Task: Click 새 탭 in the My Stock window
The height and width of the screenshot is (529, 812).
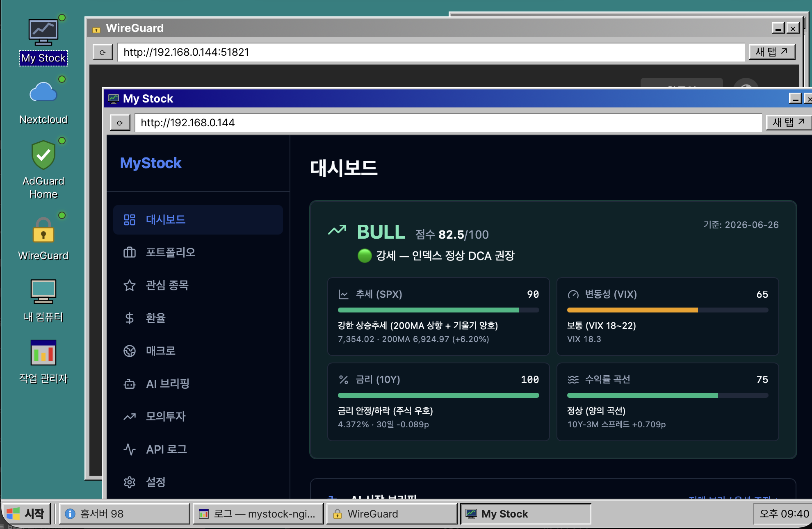Action: coord(789,123)
